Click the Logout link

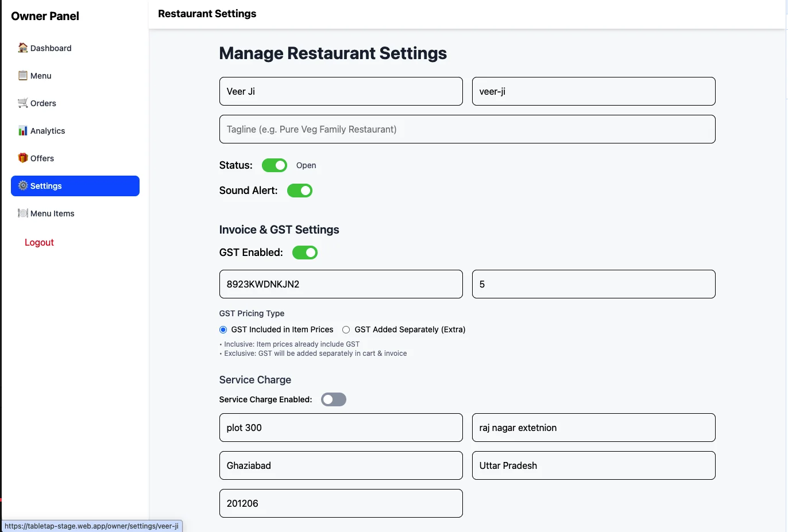coord(39,242)
